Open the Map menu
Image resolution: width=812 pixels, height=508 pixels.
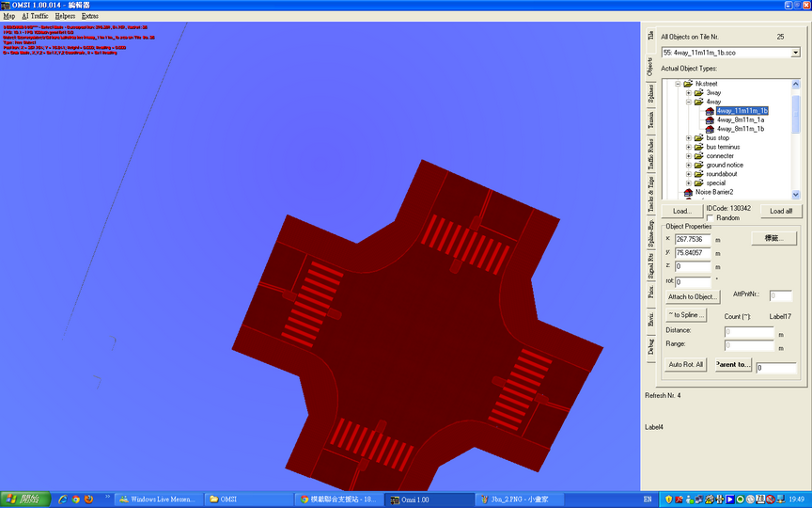point(8,16)
